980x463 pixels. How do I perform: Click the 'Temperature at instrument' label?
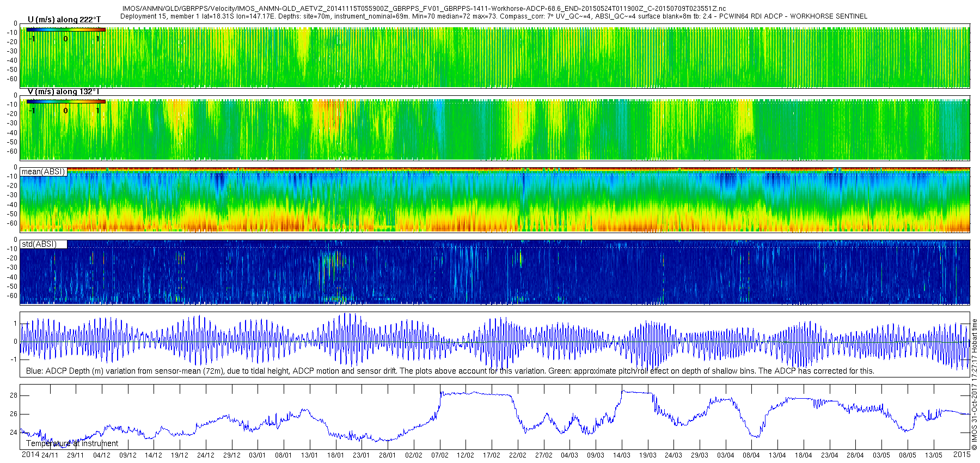(72, 443)
